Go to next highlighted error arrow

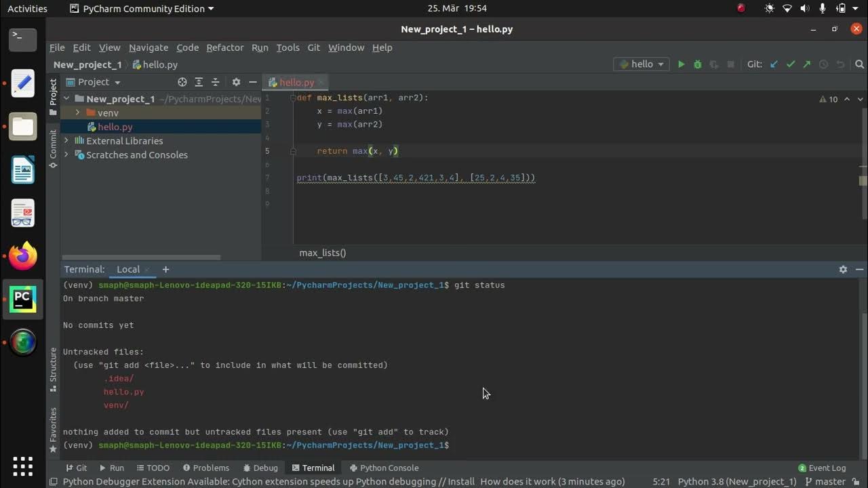tap(861, 99)
